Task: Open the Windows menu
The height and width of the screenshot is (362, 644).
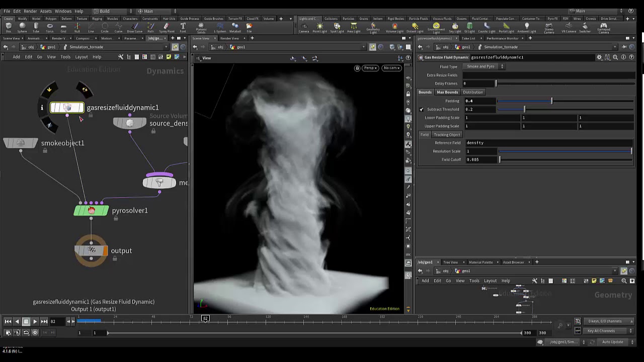Action: tap(63, 11)
